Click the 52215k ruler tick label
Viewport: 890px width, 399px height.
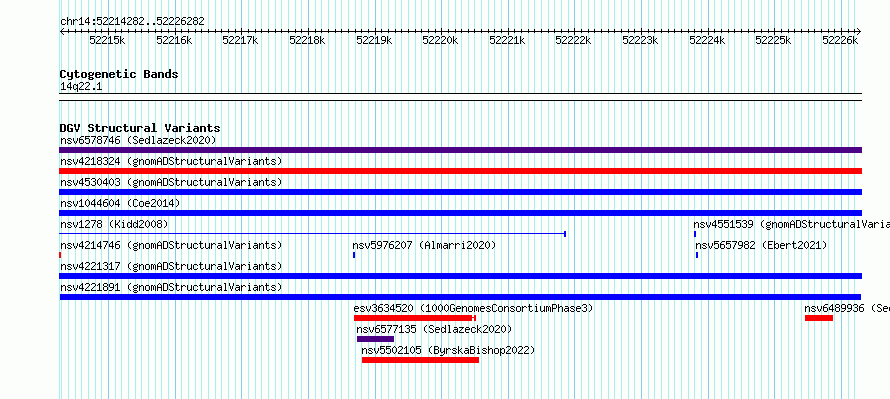pos(107,40)
